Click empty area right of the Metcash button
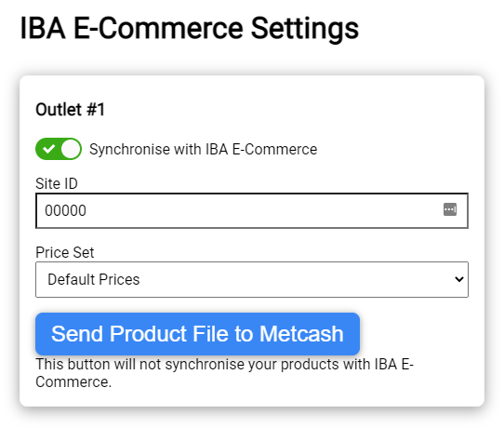The width and height of the screenshot is (504, 428). click(x=414, y=334)
